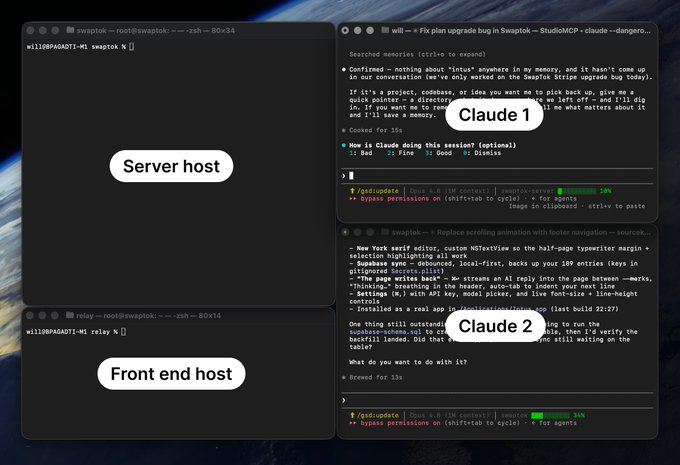Click the 'will@BPAGADTI-M1 relay %' shell prompt
The height and width of the screenshot is (465, 680).
72,332
